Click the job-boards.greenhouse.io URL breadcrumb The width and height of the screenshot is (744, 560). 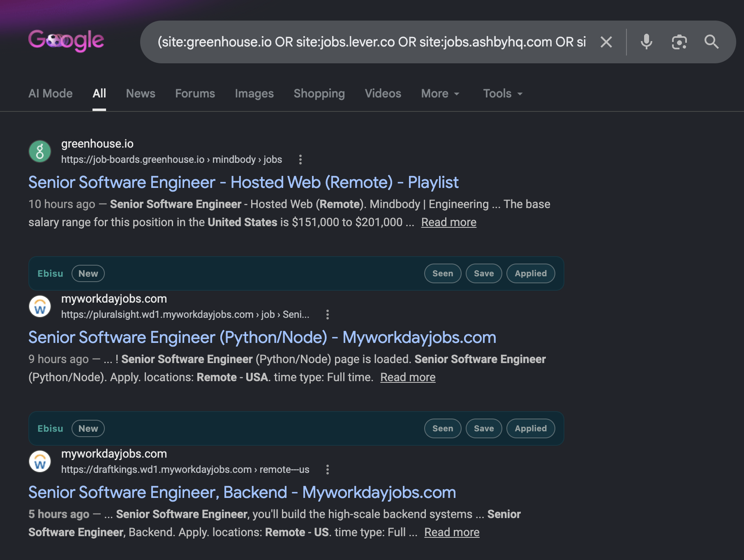[x=171, y=160]
